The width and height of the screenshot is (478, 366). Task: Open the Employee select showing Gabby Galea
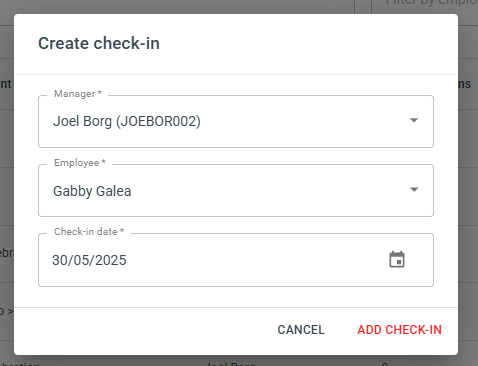click(x=236, y=190)
